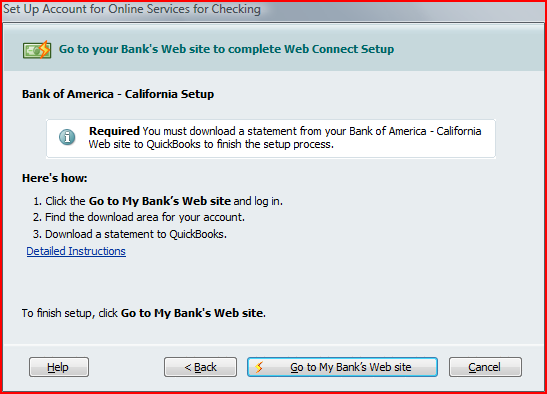This screenshot has width=547, height=394.
Task: Click the Here's how heading
Action: pos(55,178)
